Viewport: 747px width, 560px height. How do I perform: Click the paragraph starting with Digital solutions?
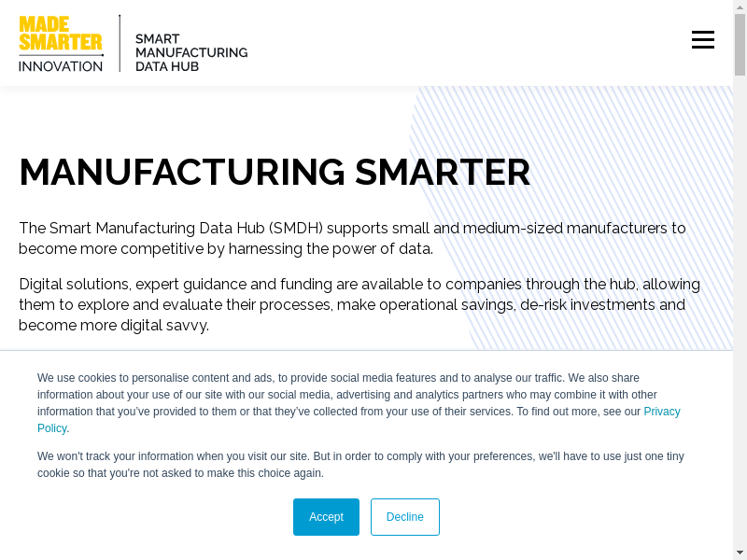[x=359, y=304]
